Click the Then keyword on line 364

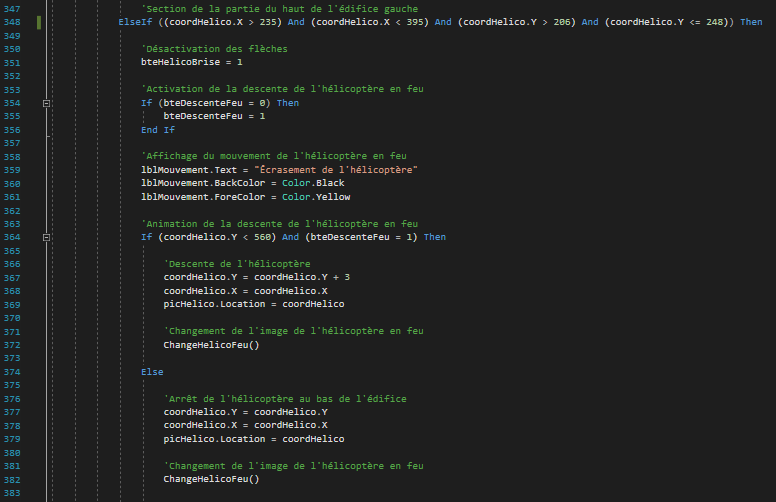(x=435, y=237)
